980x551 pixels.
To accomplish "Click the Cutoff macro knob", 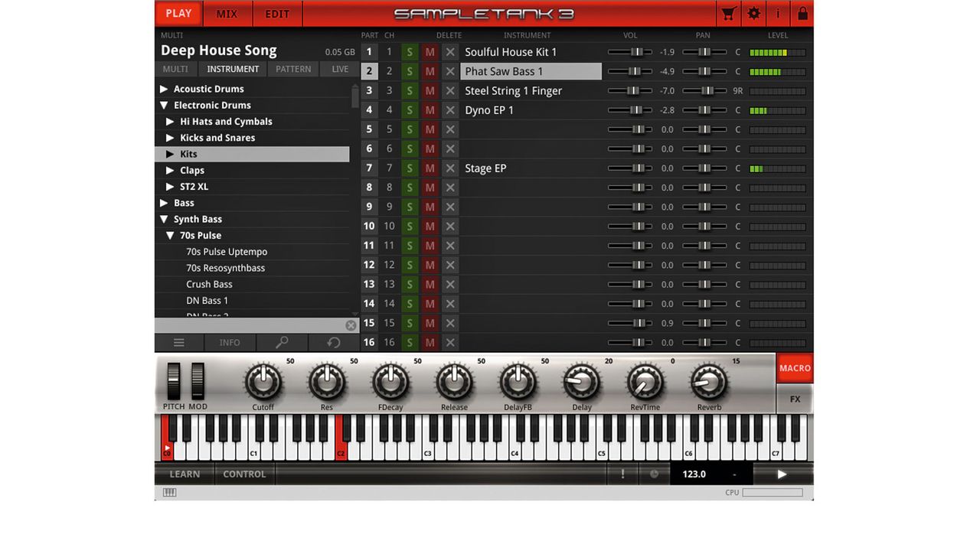I will click(263, 380).
